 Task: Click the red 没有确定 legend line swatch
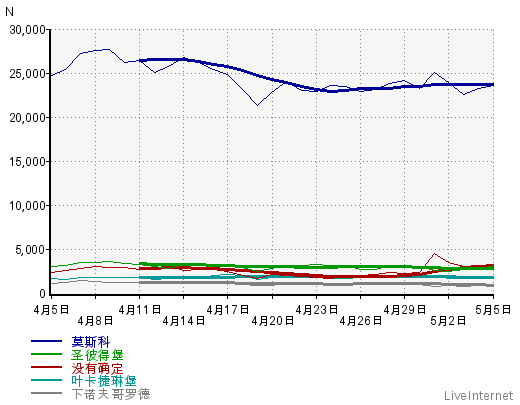pyautogui.click(x=46, y=367)
